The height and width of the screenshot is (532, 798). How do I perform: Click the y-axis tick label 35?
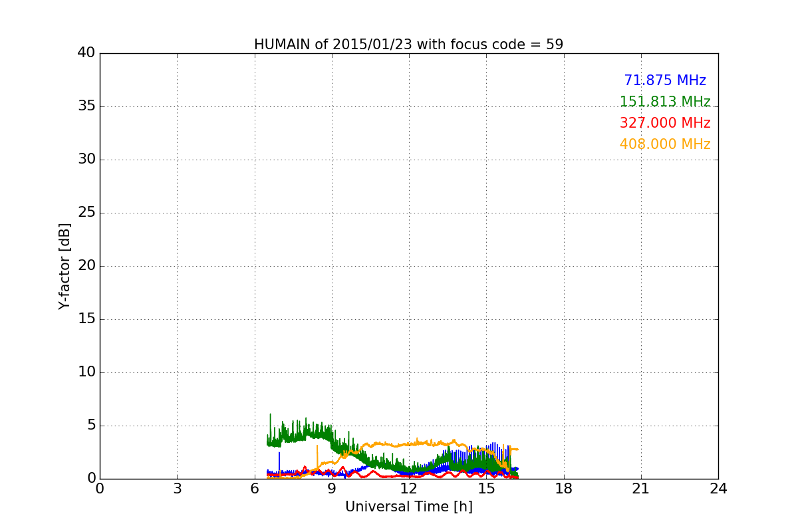pos(86,106)
